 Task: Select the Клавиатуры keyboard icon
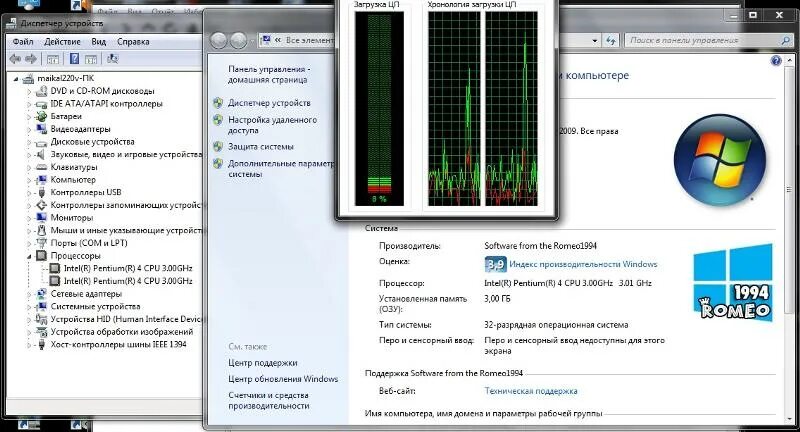coord(41,167)
